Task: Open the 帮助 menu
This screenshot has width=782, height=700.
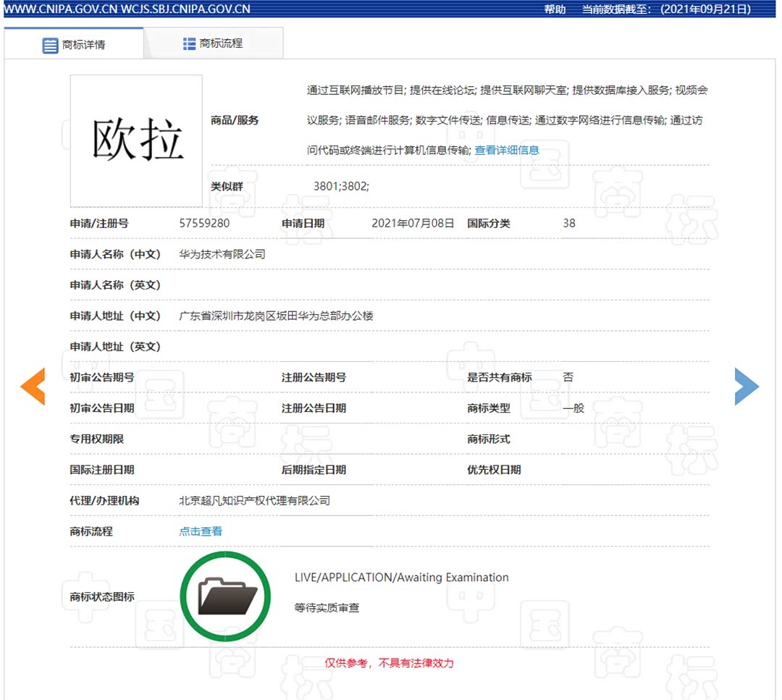Action: pyautogui.click(x=552, y=9)
